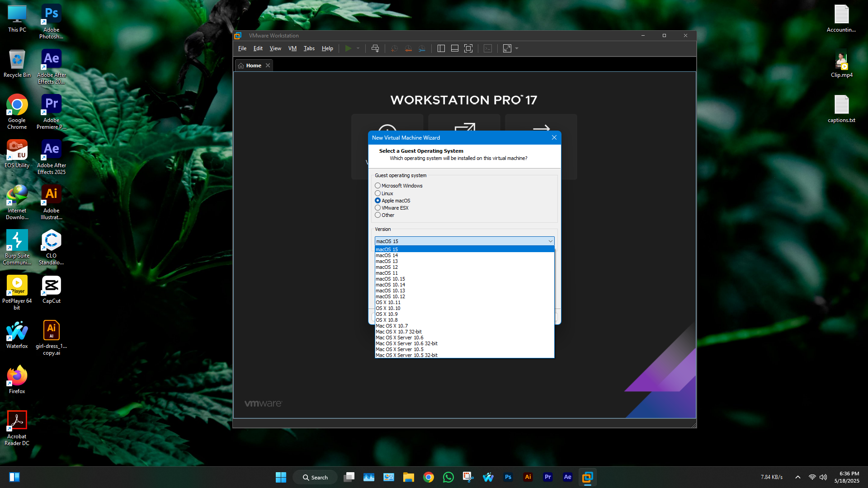The image size is (868, 488).
Task: Choose OS X 10.11 in dropdown list
Action: tap(388, 302)
